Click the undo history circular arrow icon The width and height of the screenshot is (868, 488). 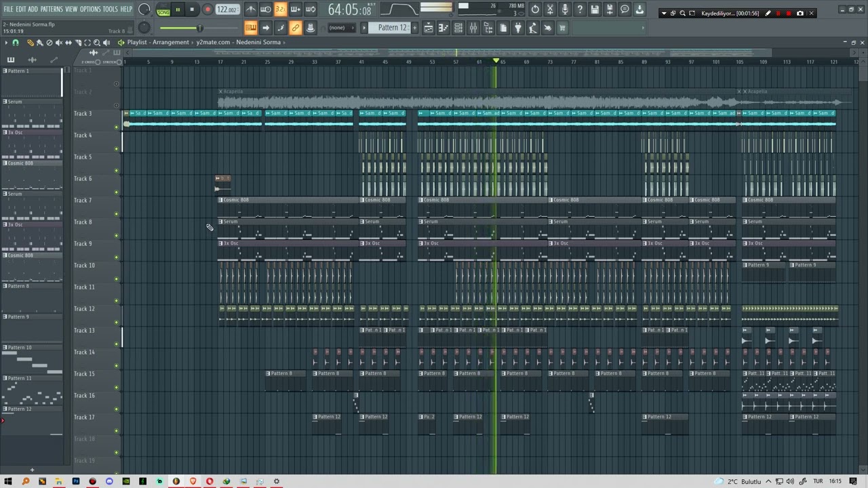[x=535, y=9]
